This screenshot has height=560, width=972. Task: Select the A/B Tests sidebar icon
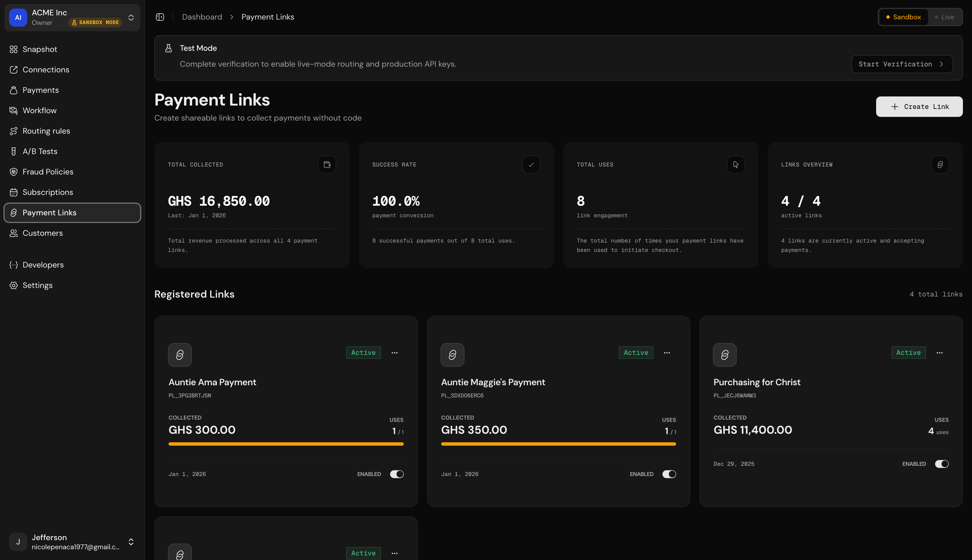pos(14,151)
